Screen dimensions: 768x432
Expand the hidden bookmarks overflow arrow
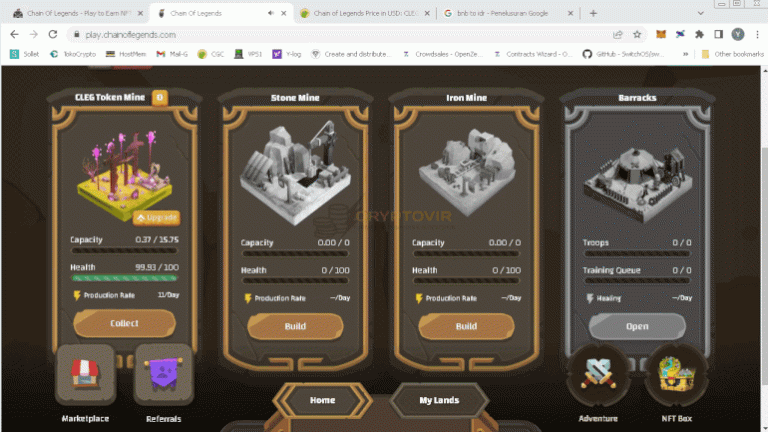coord(685,54)
